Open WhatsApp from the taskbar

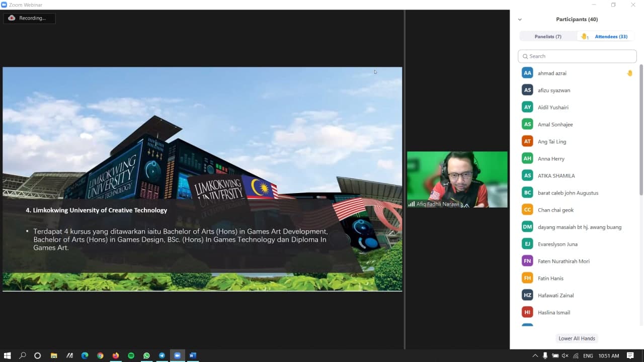coord(146,355)
